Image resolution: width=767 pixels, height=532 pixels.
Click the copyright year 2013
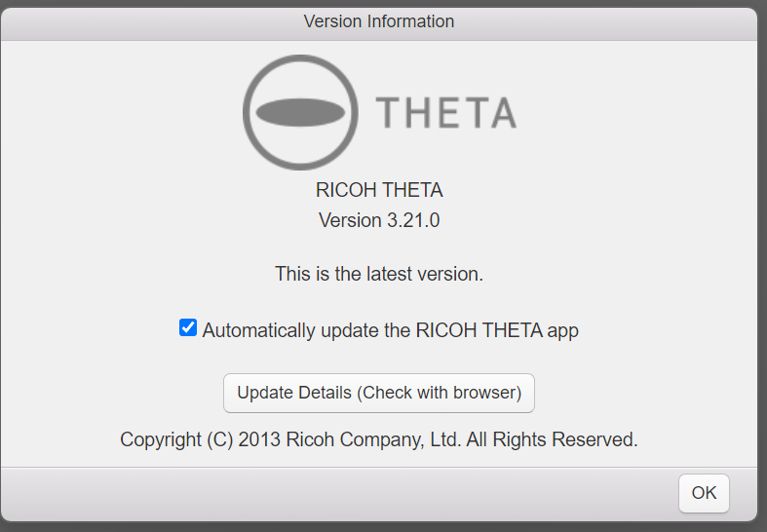[259, 439]
